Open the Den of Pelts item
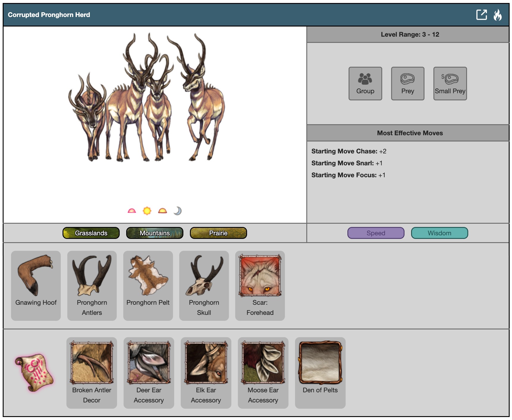512x420 pixels. coord(320,372)
